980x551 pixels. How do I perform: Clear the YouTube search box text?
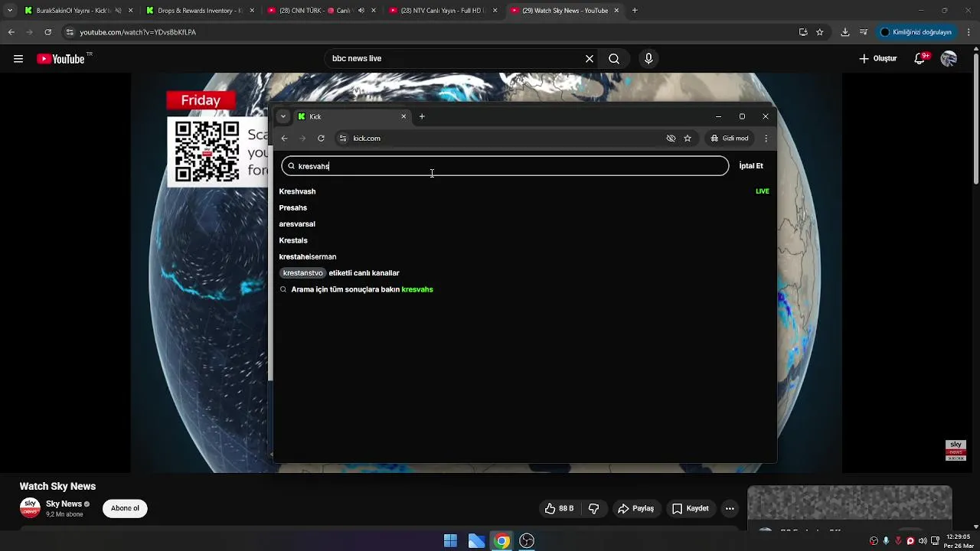click(x=590, y=59)
